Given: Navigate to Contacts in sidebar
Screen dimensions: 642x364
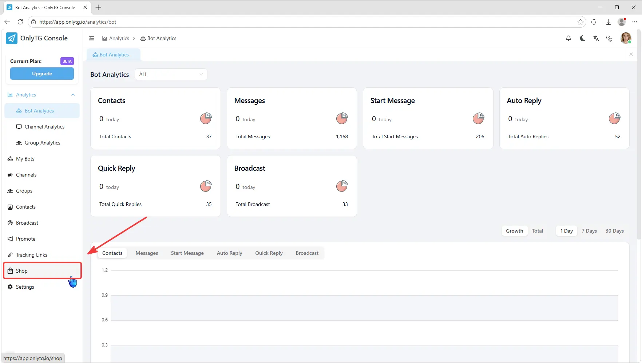Looking at the screenshot, I should [42, 207].
